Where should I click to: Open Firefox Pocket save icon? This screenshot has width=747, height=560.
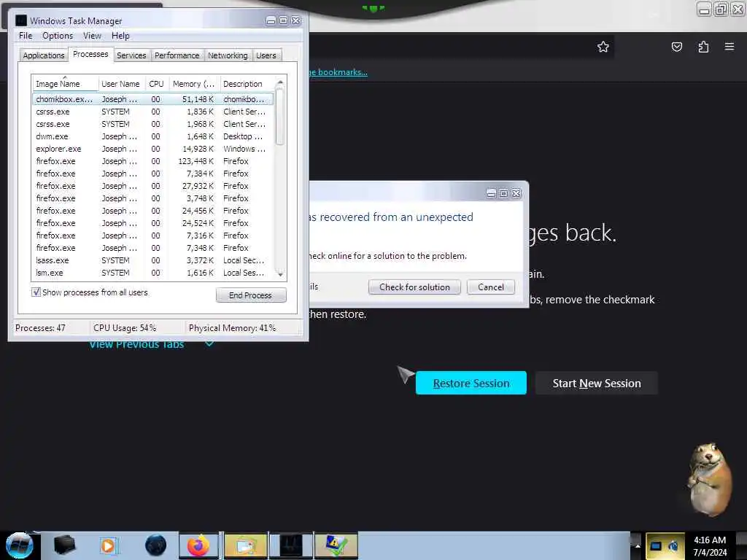676,47
